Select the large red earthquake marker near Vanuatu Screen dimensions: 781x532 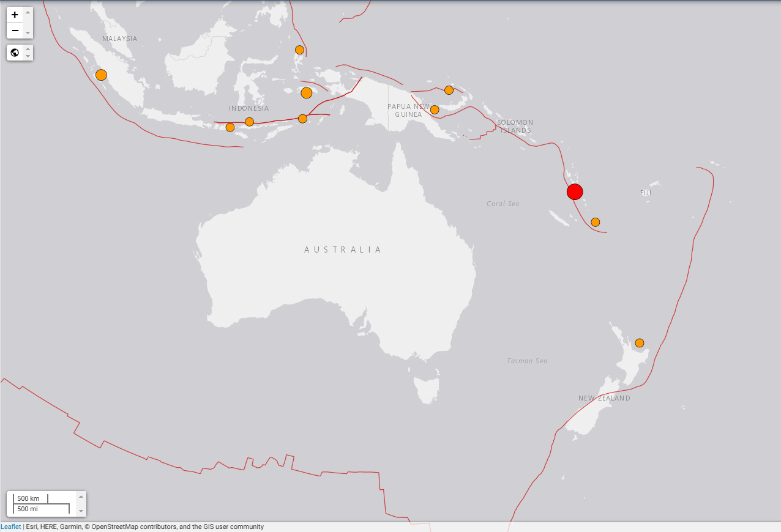[575, 192]
